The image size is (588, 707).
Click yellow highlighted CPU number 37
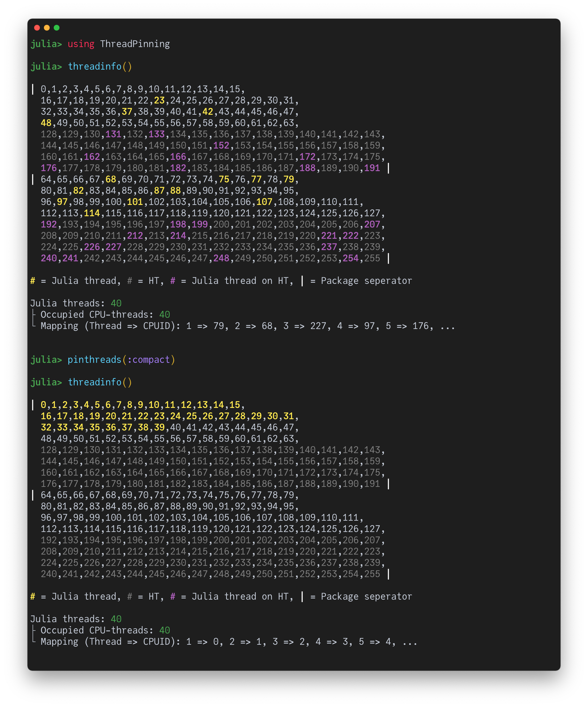tap(127, 112)
